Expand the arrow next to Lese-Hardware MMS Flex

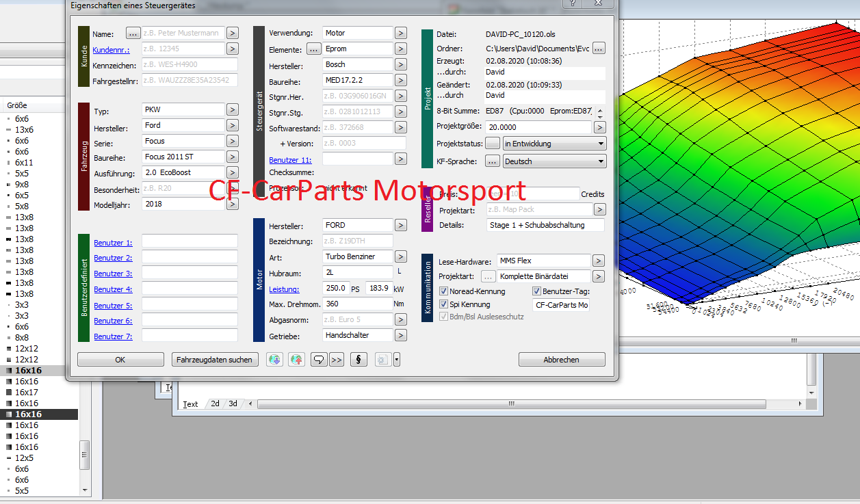599,261
